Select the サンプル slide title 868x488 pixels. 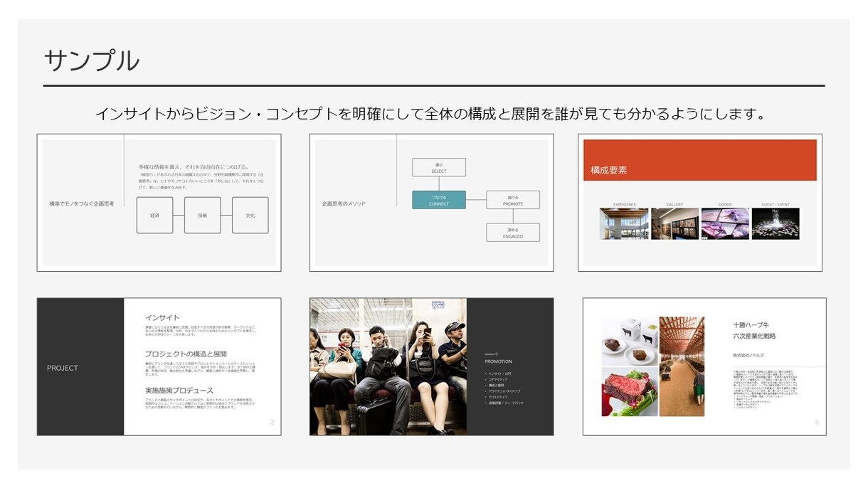point(91,60)
